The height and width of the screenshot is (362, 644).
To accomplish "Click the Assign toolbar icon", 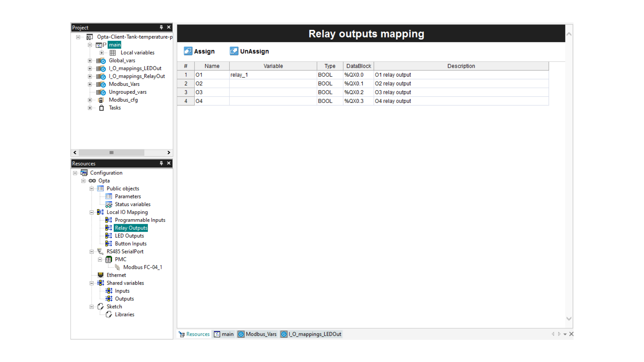I will tap(188, 51).
